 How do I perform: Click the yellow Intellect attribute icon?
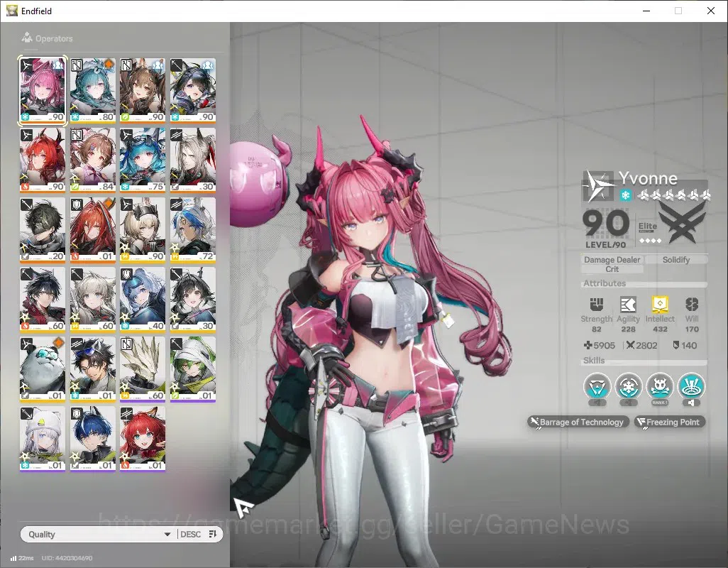coord(660,304)
